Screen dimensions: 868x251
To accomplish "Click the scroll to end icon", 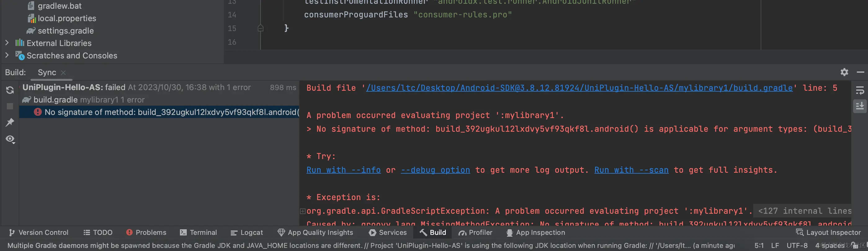I will [860, 106].
